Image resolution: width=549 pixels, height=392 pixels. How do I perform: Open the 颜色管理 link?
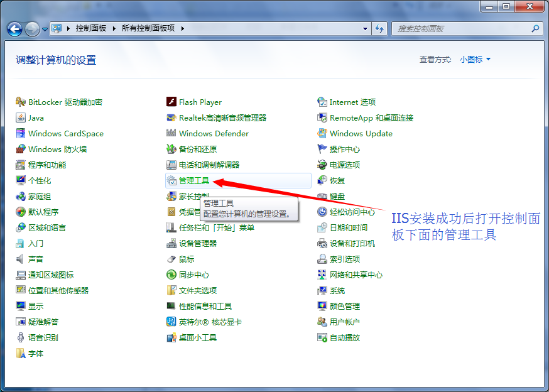pos(344,307)
